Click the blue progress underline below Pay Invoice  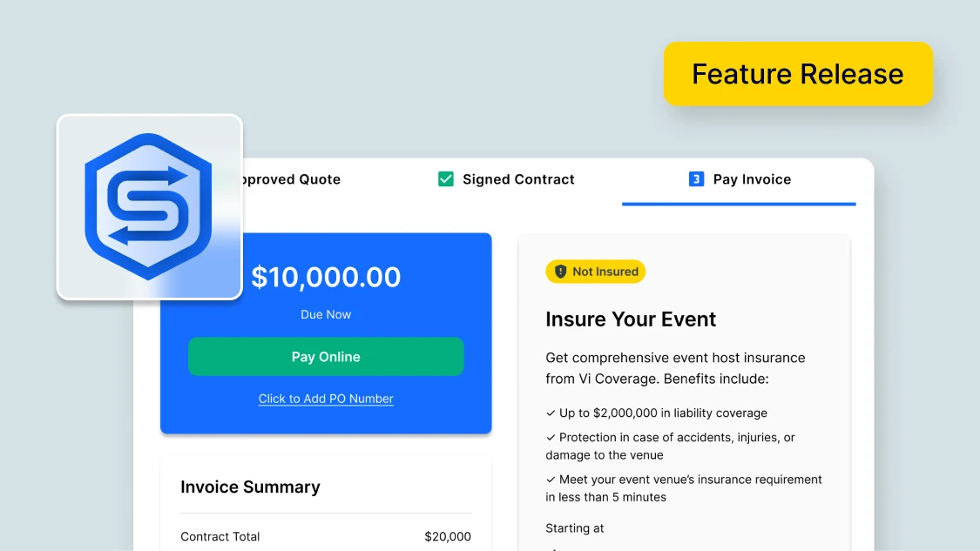pyautogui.click(x=739, y=201)
